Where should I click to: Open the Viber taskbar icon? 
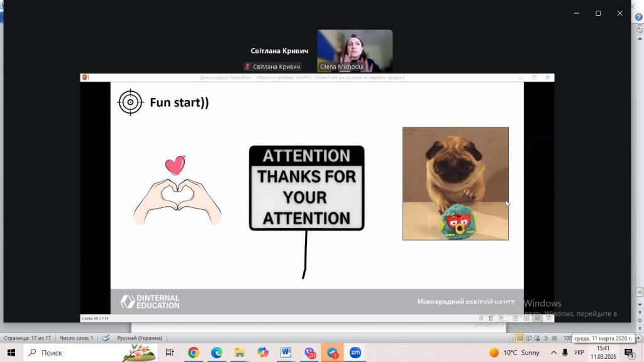click(x=309, y=353)
